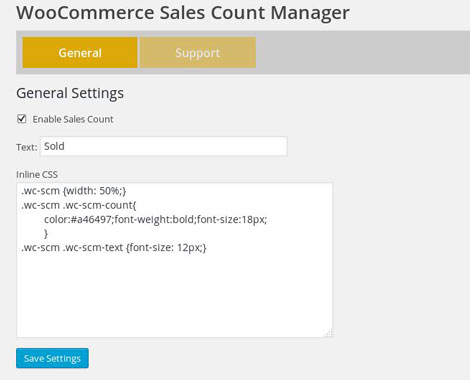This screenshot has height=380, width=470.
Task: Focus the Text input field
Action: (x=164, y=146)
